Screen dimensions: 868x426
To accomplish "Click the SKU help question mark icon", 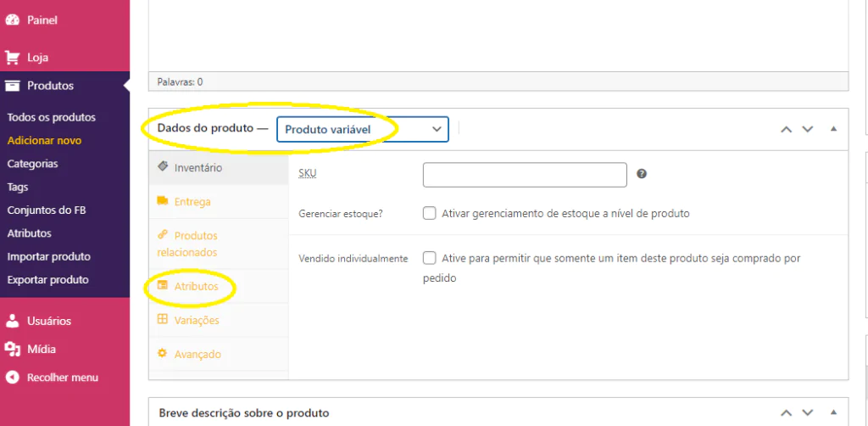I will [642, 174].
